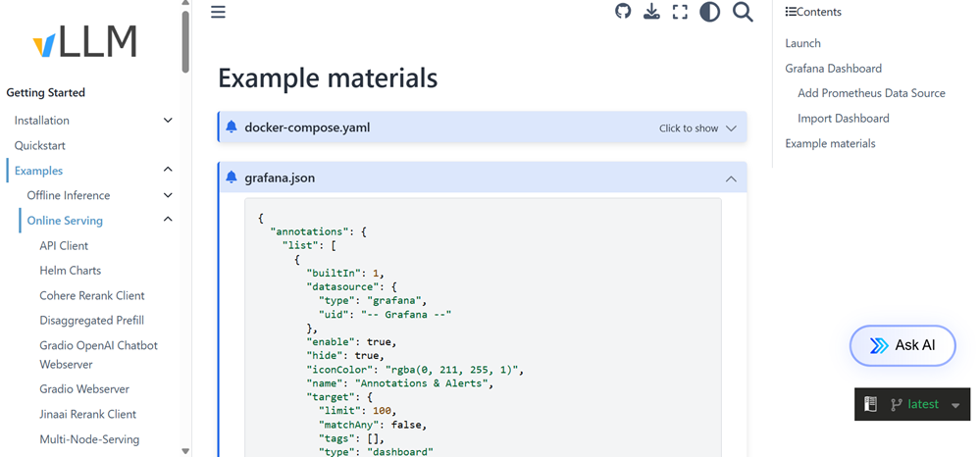The image size is (980, 457).
Task: Collapse the Examples section chevron
Action: [x=168, y=170]
